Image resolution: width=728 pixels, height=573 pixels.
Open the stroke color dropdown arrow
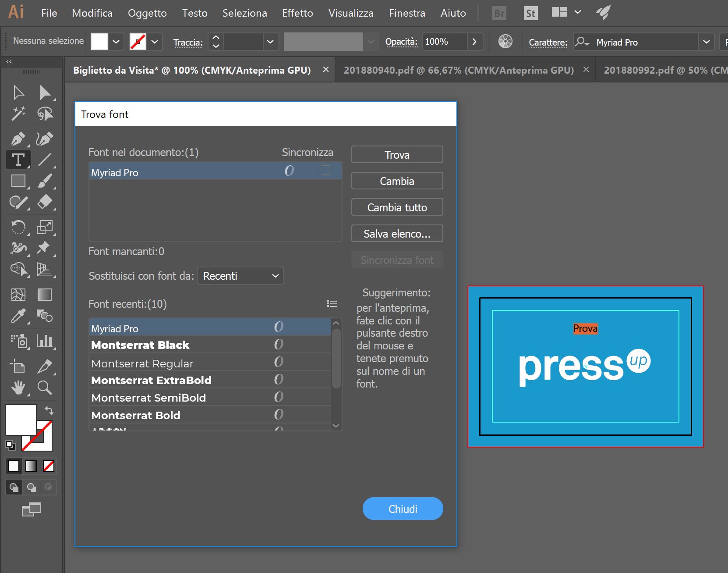(155, 42)
